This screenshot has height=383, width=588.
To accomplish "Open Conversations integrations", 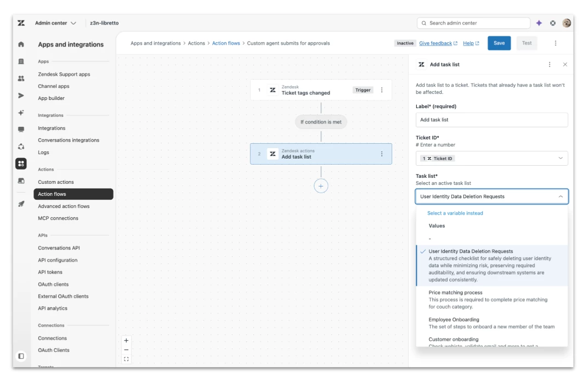I will (69, 140).
